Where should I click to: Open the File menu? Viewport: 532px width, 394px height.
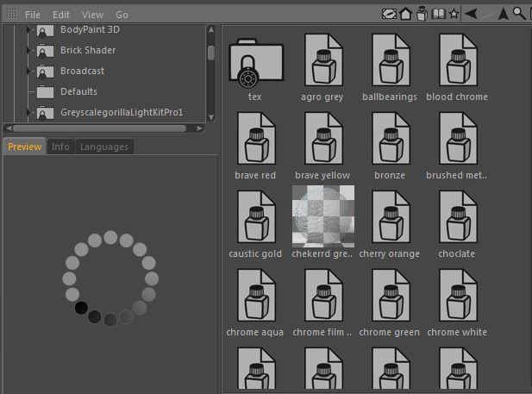pyautogui.click(x=33, y=15)
